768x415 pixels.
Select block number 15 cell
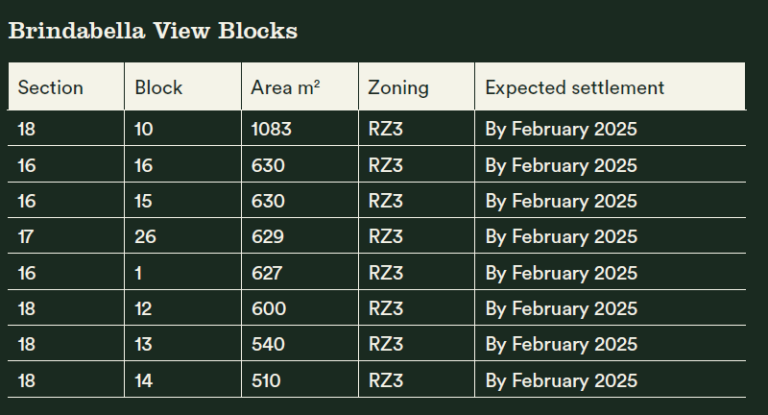pyautogui.click(x=146, y=201)
